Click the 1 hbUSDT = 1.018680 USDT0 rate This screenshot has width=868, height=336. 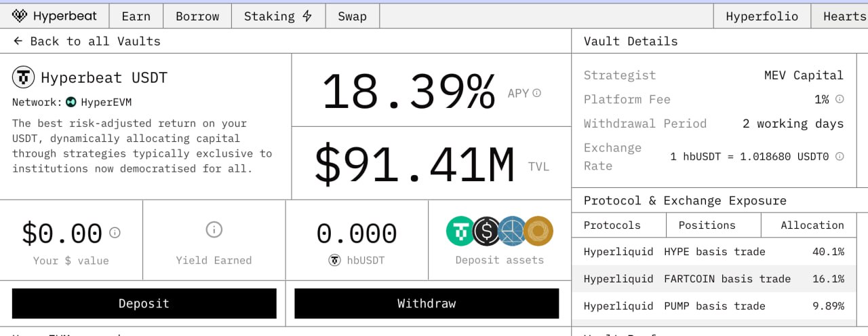tap(749, 156)
